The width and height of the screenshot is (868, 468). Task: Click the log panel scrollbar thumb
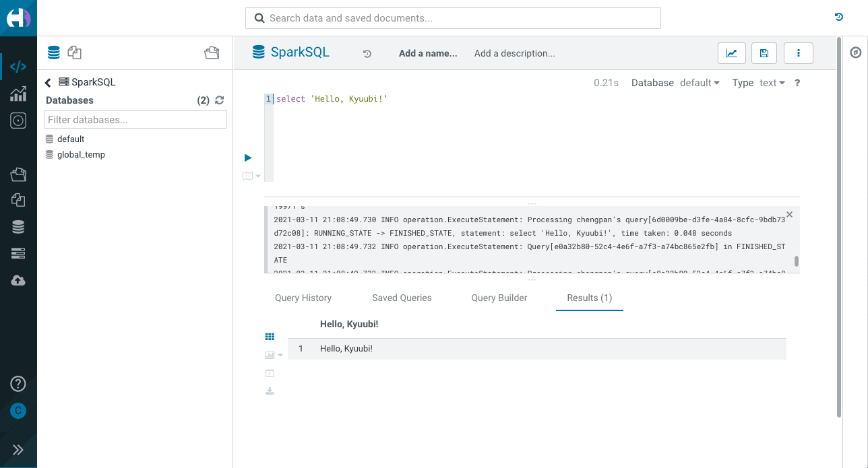(797, 261)
